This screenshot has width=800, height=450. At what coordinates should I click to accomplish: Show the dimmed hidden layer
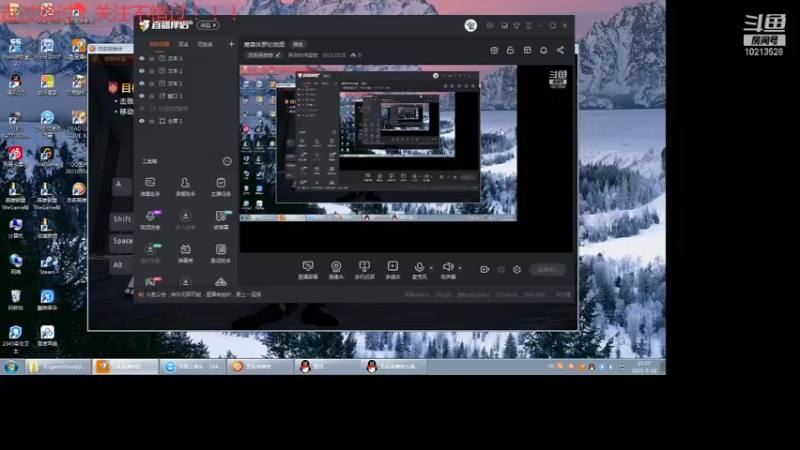click(142, 108)
